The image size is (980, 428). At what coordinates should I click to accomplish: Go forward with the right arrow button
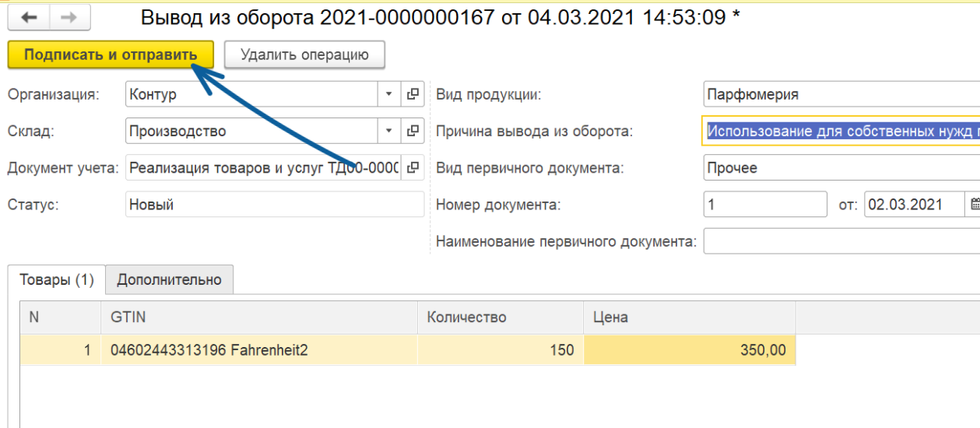coord(69,17)
